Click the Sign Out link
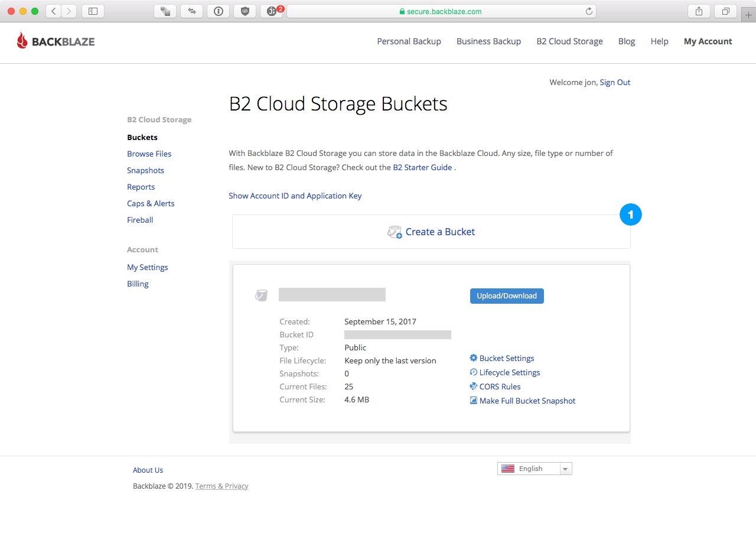 (615, 82)
